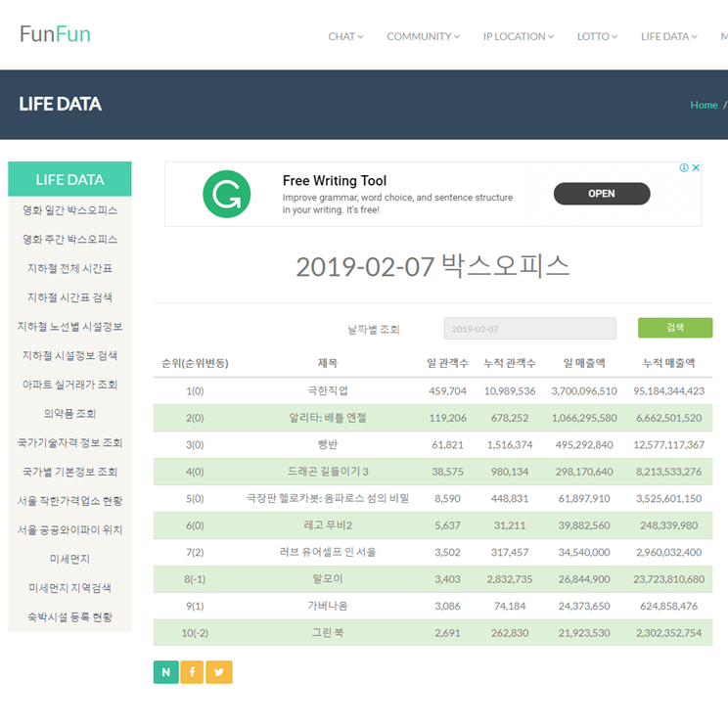Click the Free Writing Tool ad title

tap(335, 181)
